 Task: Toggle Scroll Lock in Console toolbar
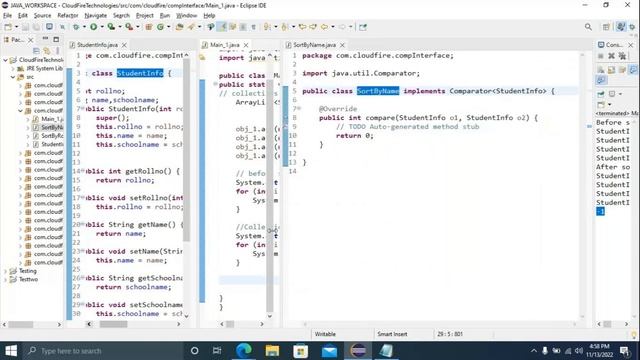[x=611, y=70]
